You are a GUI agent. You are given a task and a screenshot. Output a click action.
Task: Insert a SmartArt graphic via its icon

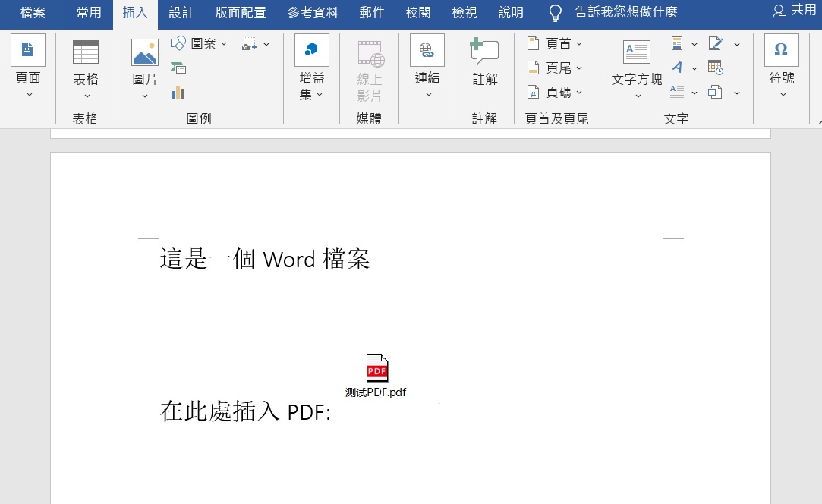pyautogui.click(x=178, y=68)
